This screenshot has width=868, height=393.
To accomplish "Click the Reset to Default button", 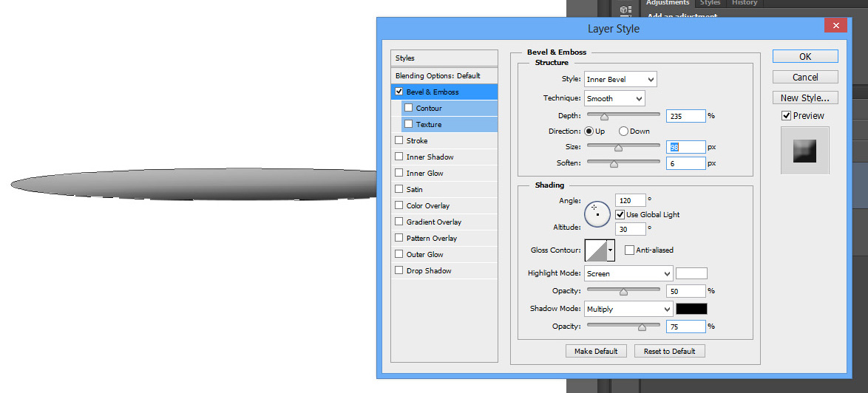I will click(x=669, y=351).
